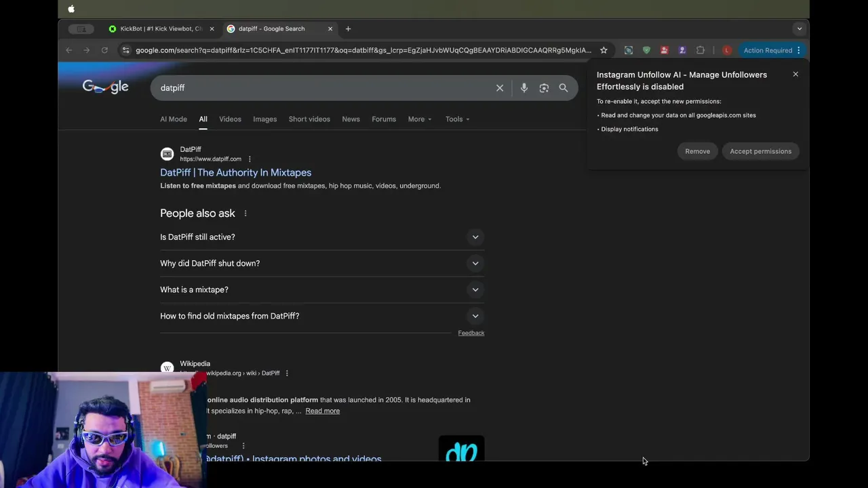868x488 pixels.
Task: Click Read more on Wikipedia snippet
Action: [x=322, y=411]
